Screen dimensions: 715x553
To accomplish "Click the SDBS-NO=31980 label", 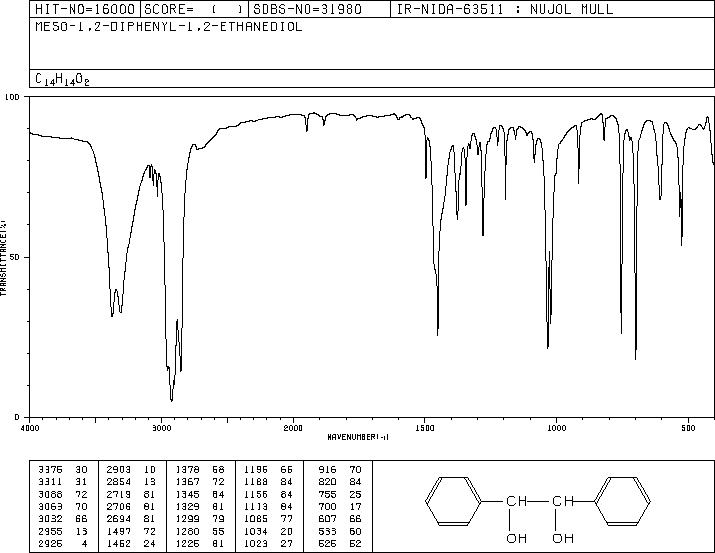I will [307, 9].
